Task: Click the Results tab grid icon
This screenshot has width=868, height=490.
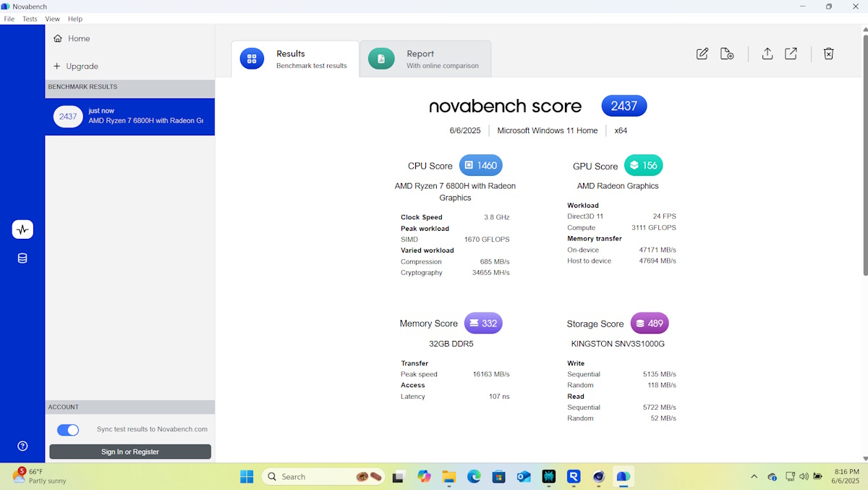Action: [252, 59]
